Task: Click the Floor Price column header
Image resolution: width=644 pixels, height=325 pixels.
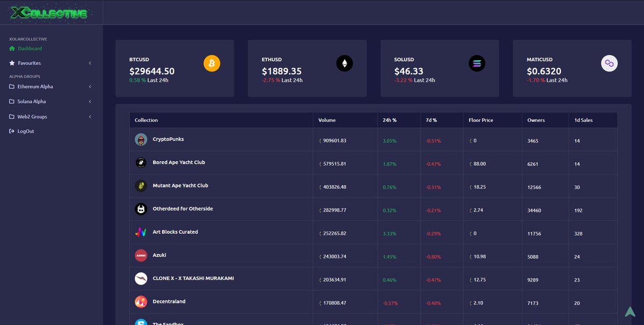Action: [481, 120]
